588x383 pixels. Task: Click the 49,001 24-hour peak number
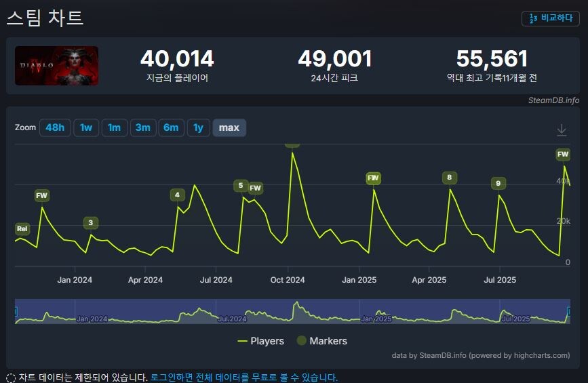pos(335,59)
